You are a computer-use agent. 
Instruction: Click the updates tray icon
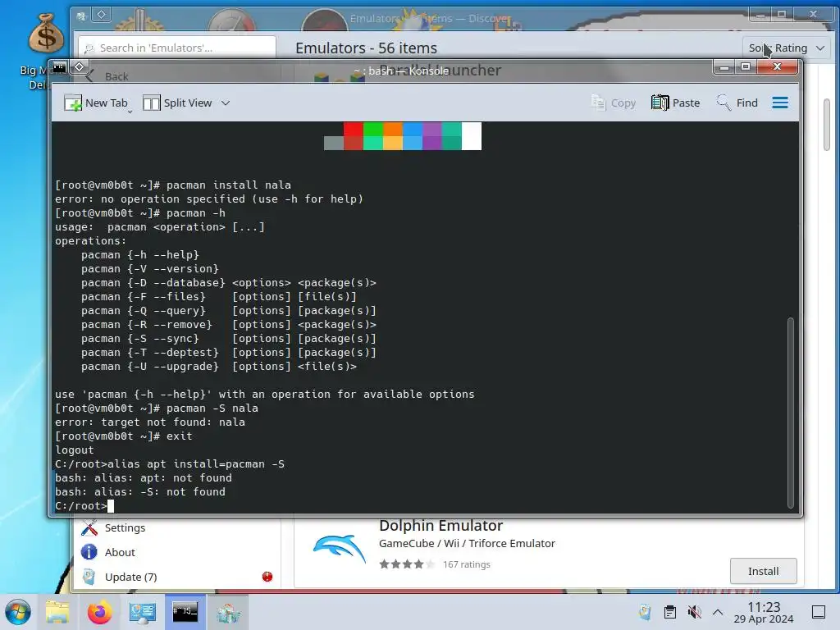pos(645,612)
